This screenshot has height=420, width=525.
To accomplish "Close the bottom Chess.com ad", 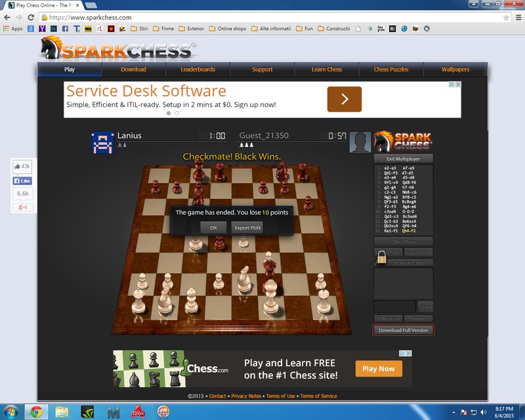I will pos(409,353).
